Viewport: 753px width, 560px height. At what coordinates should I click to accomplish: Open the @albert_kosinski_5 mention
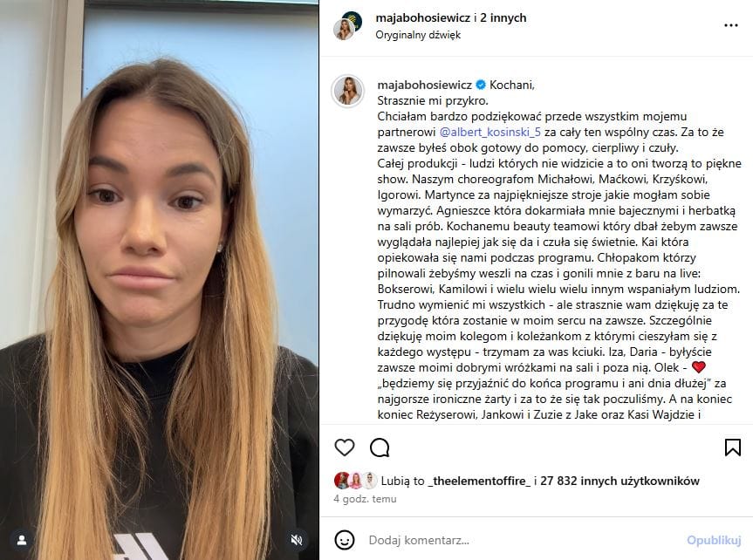(x=489, y=132)
